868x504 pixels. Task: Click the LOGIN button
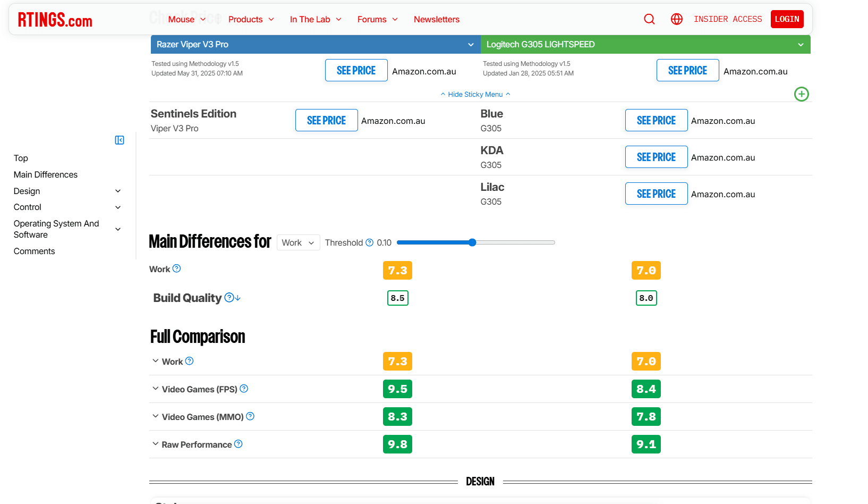(x=787, y=19)
